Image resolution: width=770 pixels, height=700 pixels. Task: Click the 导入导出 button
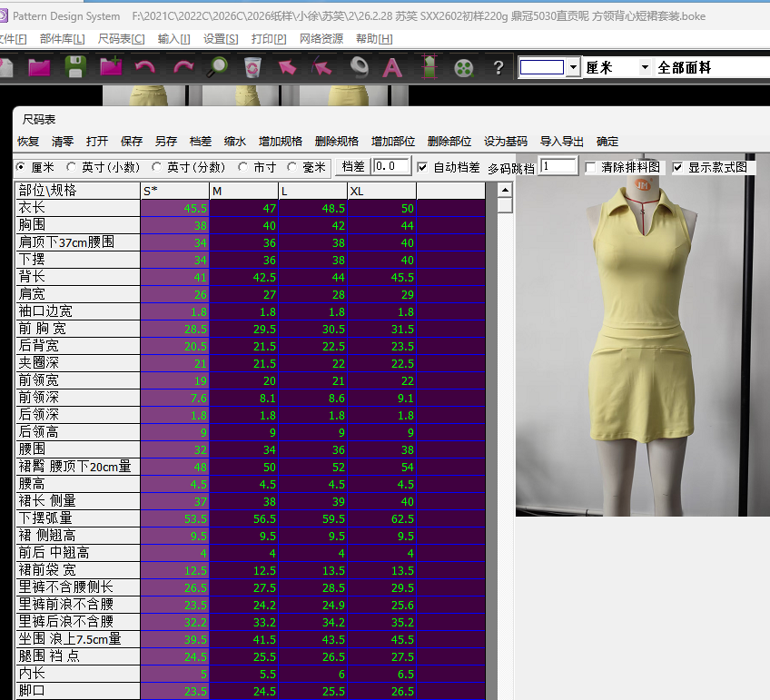point(562,142)
